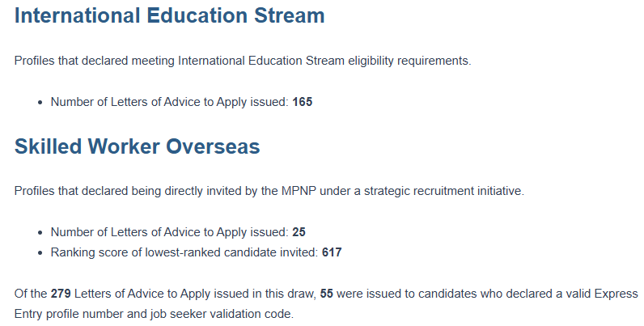
Task: Click the word MPNP in the paragraph
Action: click(299, 191)
